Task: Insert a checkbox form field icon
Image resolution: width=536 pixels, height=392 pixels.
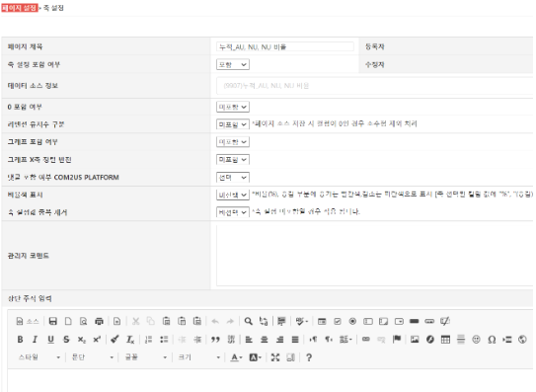Action: 338,321
